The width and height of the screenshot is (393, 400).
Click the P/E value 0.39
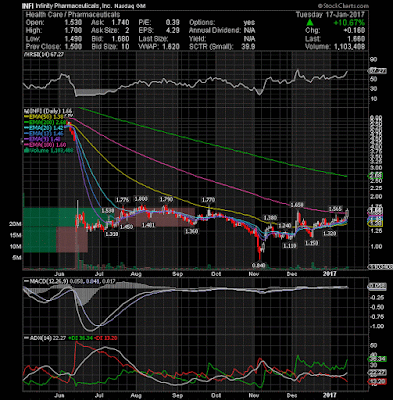coord(172,22)
